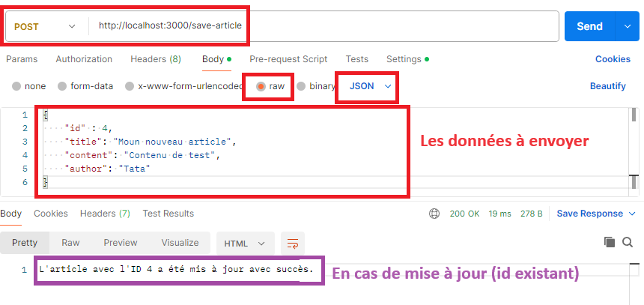This screenshot has width=644, height=305.
Task: Choose the none body radio option
Action: click(x=16, y=86)
